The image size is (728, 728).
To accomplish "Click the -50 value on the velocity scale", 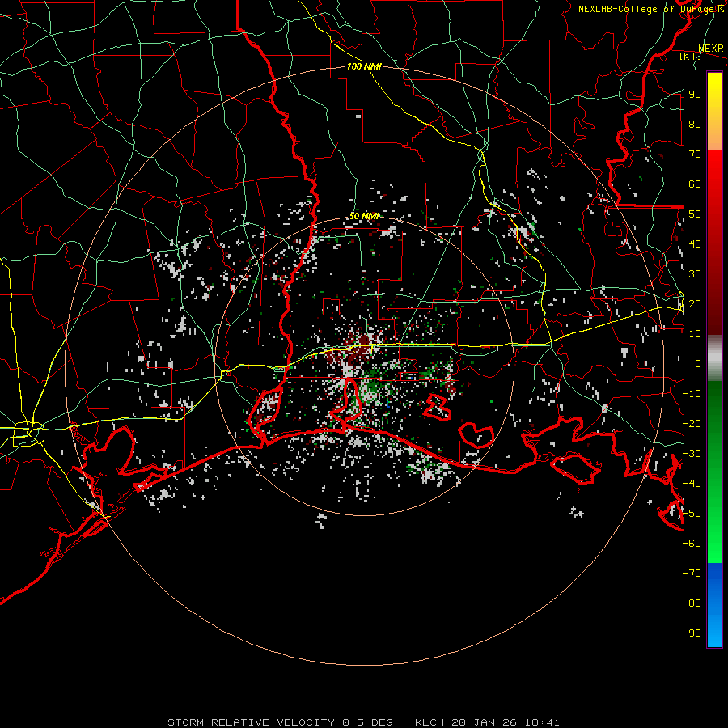I will pos(692,514).
